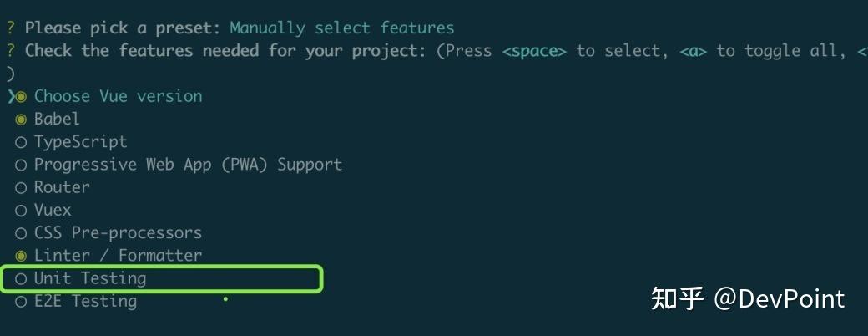This screenshot has height=336, width=868.
Task: Click the TypeScript feature label
Action: [x=81, y=142]
